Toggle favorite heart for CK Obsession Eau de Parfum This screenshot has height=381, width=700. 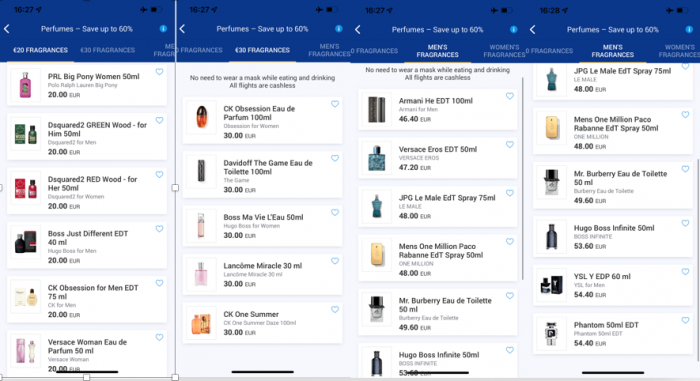point(335,104)
